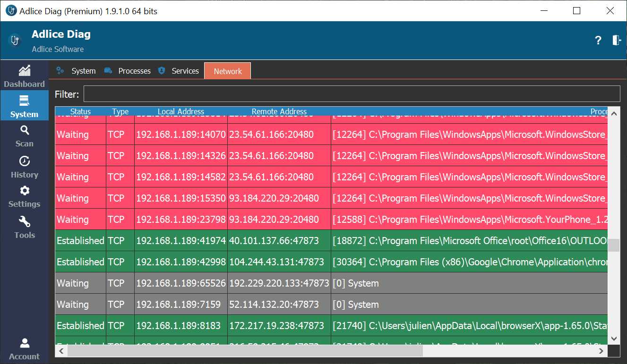Select the Established OUTLOOK connection row
This screenshot has width=627, height=364.
tap(331, 241)
